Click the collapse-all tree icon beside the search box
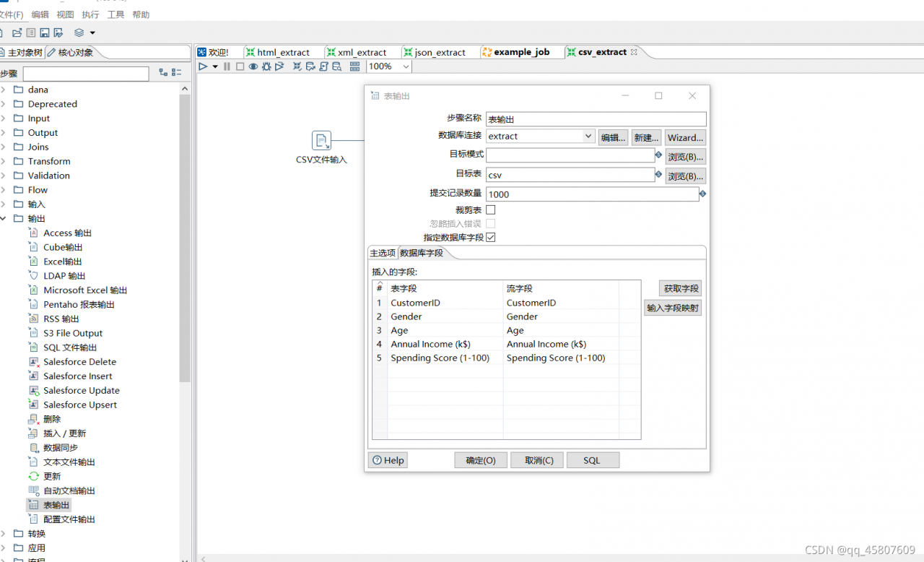Screen dimensions: 924x562 177,73
